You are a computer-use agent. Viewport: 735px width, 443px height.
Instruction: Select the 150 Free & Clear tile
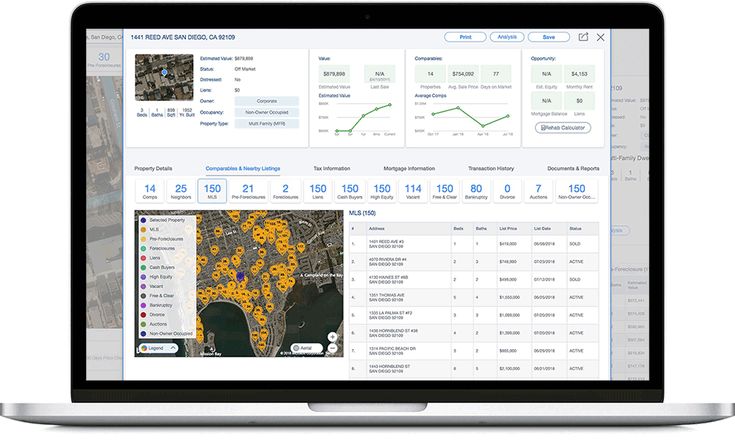point(445,191)
